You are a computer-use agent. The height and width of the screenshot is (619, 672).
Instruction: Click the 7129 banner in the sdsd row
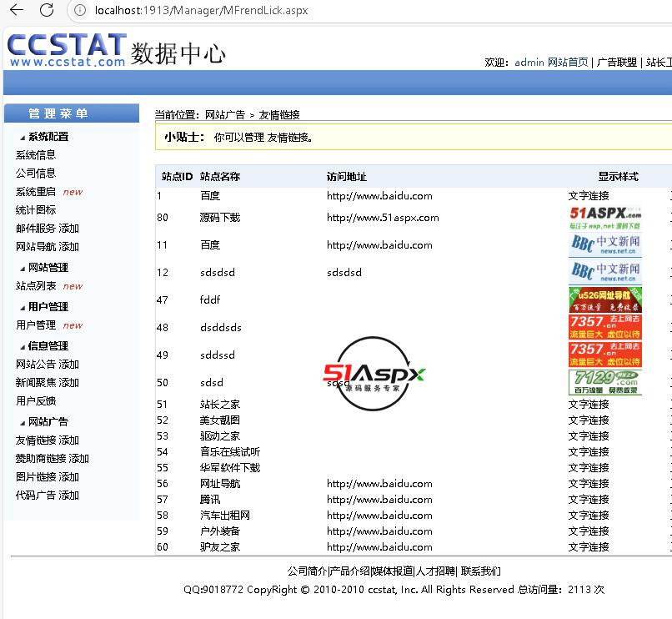[605, 382]
